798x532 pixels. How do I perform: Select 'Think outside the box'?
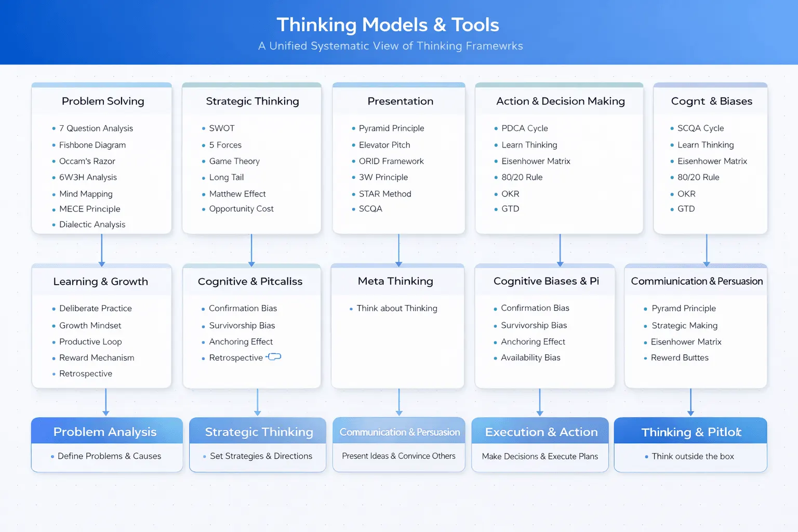[x=693, y=456]
